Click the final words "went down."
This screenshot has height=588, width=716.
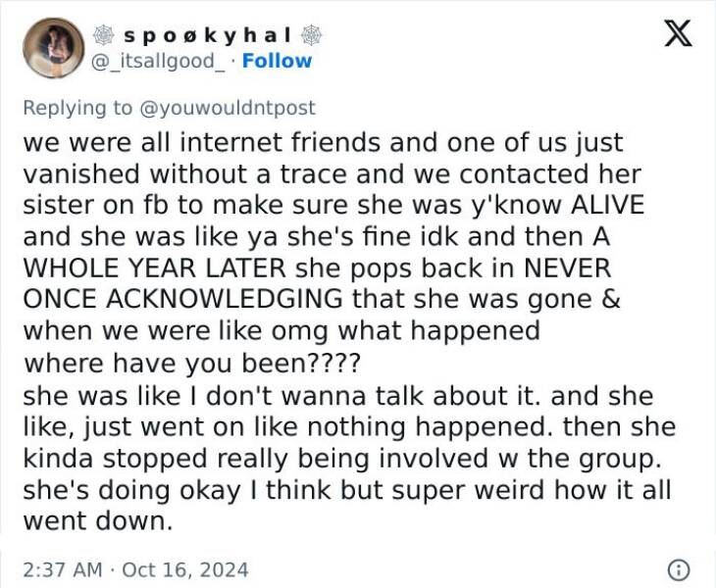[98, 521]
